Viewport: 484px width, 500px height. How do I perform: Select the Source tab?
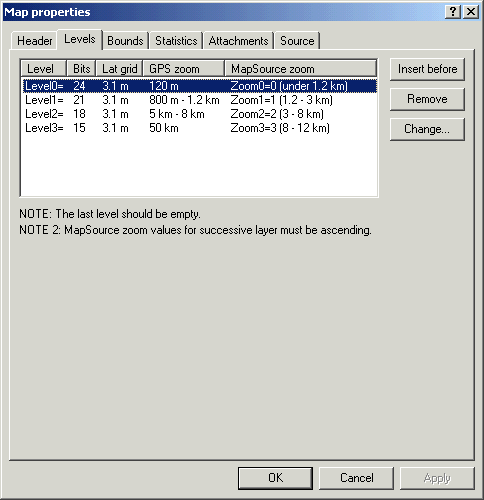point(297,41)
